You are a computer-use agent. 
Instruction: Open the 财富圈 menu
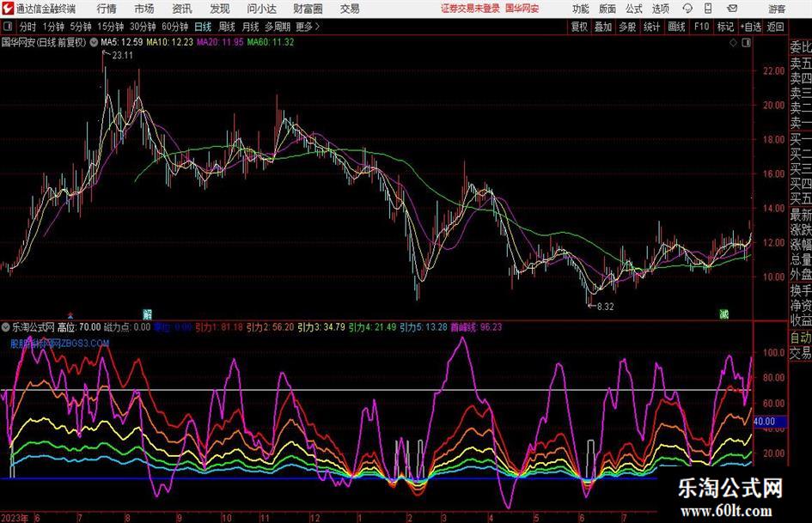click(x=308, y=9)
